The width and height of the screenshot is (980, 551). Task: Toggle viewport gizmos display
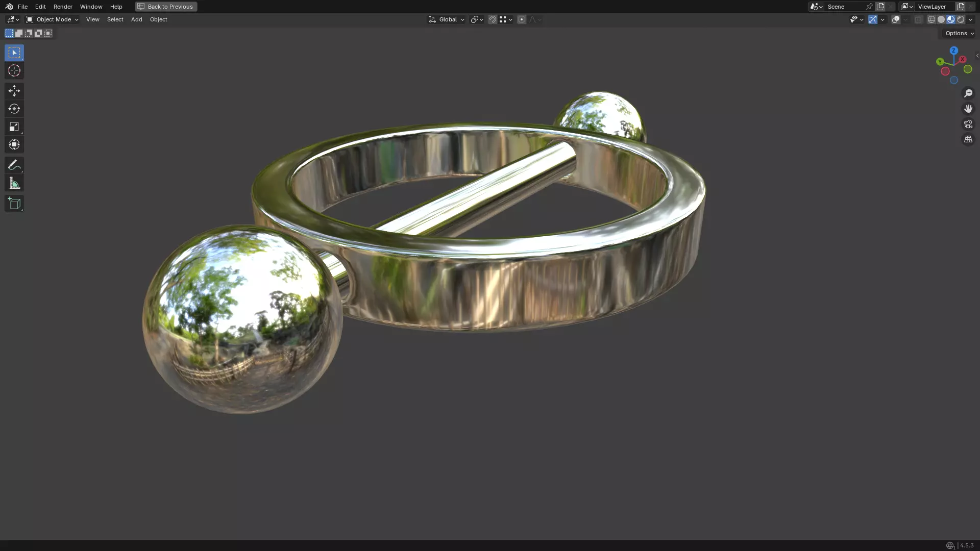click(873, 19)
